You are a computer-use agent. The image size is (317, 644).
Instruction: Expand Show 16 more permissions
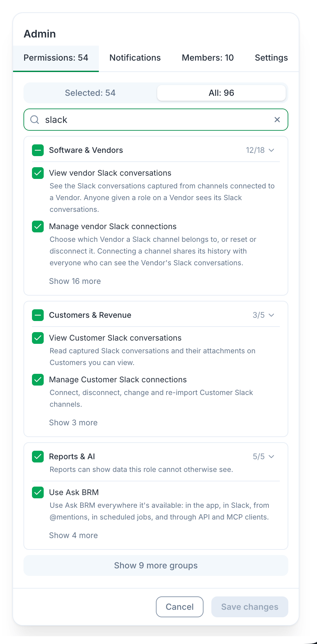tap(75, 281)
